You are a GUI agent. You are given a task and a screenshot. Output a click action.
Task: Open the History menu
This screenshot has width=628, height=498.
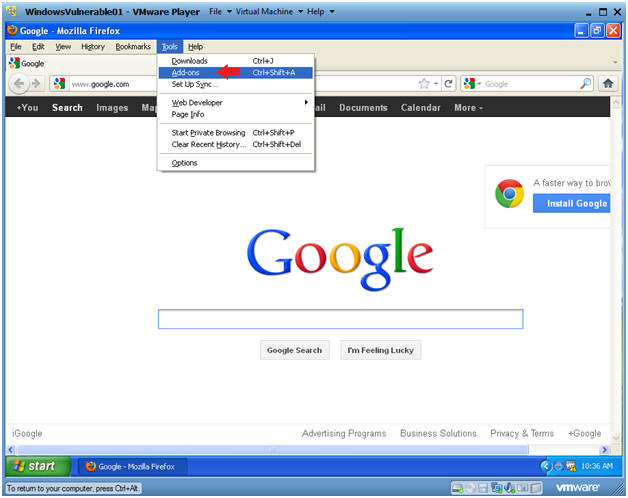tap(93, 46)
